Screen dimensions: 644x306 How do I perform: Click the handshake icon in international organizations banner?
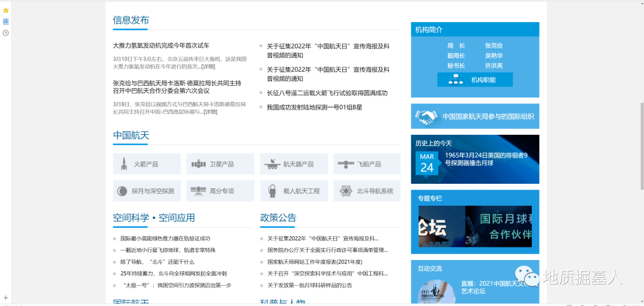pyautogui.click(x=425, y=117)
